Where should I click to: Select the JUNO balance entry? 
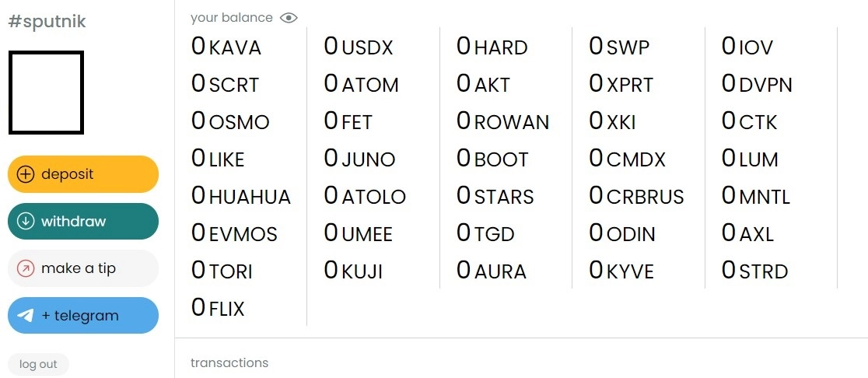[x=359, y=159]
